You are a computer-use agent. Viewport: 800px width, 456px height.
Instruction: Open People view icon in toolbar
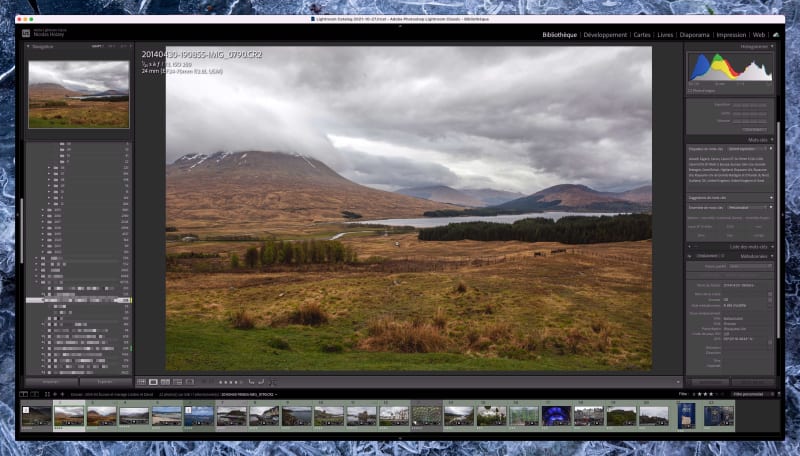pos(190,382)
